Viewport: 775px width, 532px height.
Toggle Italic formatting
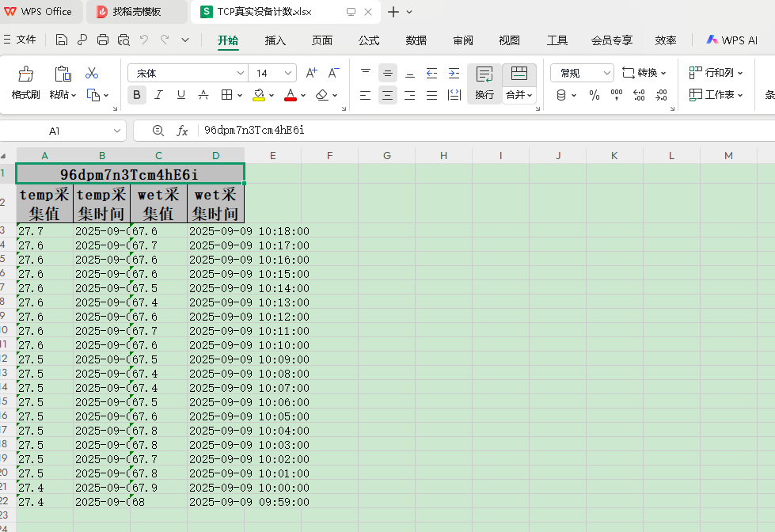159,95
